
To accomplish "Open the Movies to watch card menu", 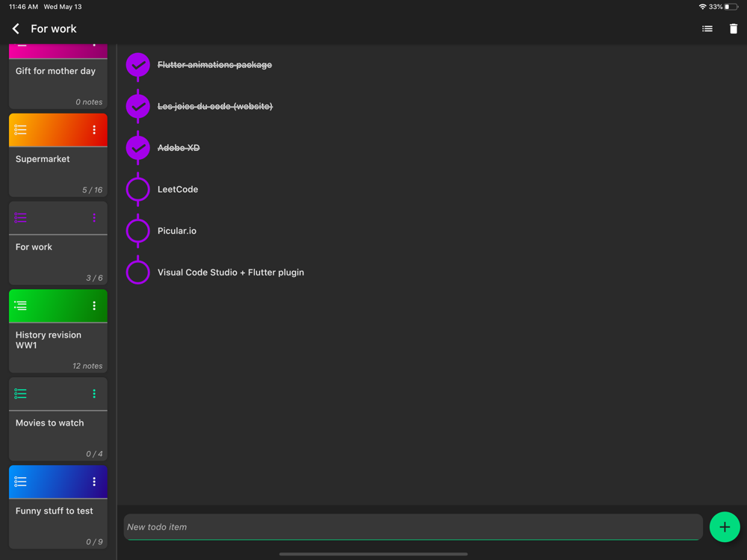I will (94, 393).
